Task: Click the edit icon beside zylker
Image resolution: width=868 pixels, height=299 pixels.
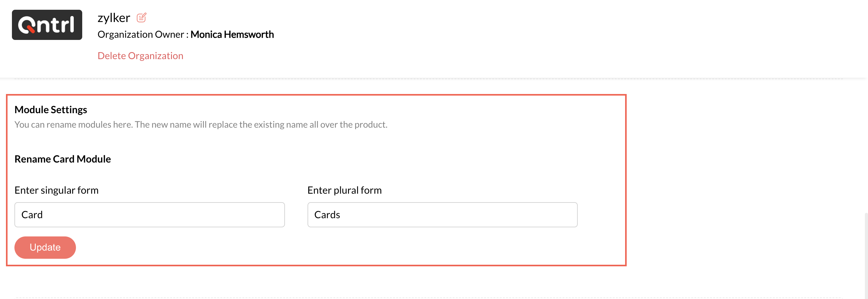Action: [x=141, y=18]
